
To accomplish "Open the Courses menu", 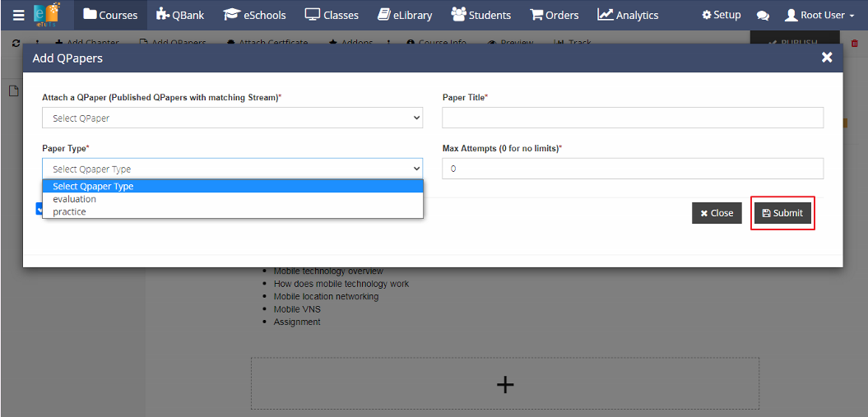I will pos(110,15).
